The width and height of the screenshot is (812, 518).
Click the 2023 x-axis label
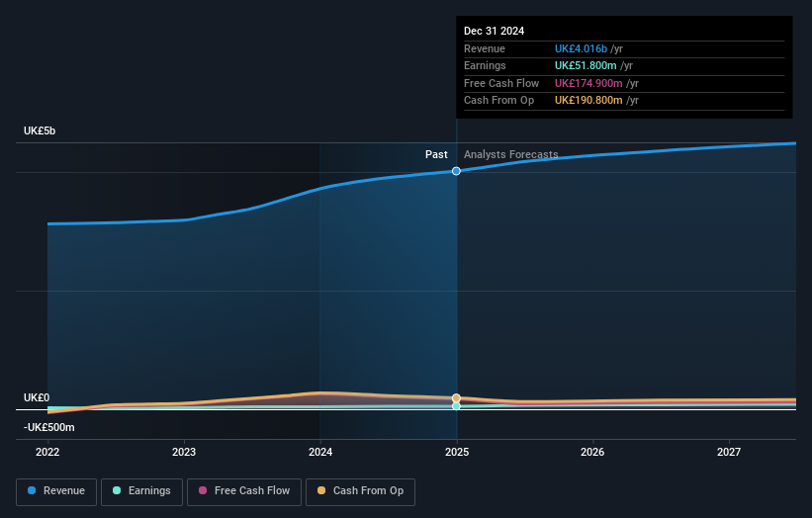tap(184, 453)
